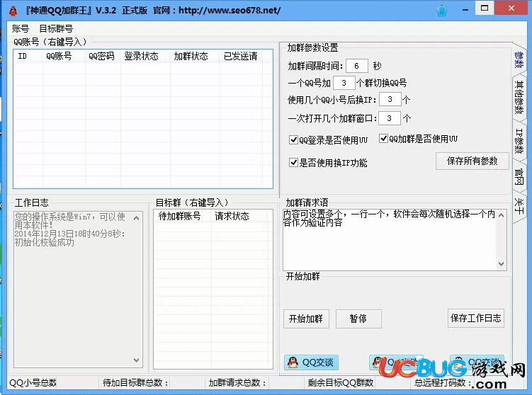Click the 加群间隔时间 seconds input field
Screen dimensions: 532x395
pos(356,66)
